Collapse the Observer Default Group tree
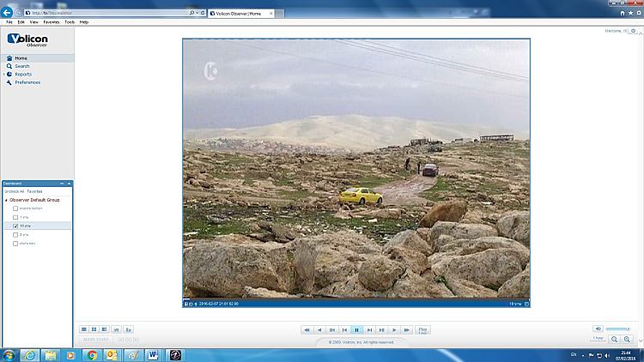The height and width of the screenshot is (362, 644). pos(6,199)
